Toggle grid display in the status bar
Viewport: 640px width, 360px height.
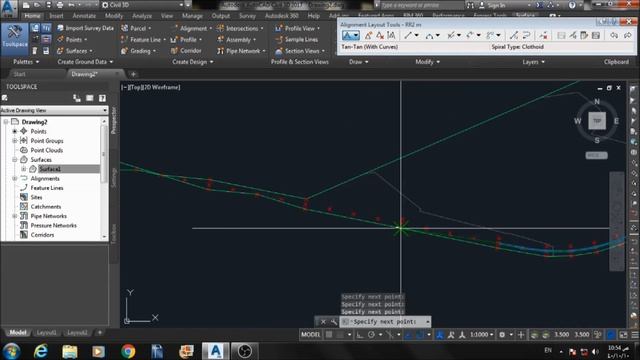tap(329, 335)
